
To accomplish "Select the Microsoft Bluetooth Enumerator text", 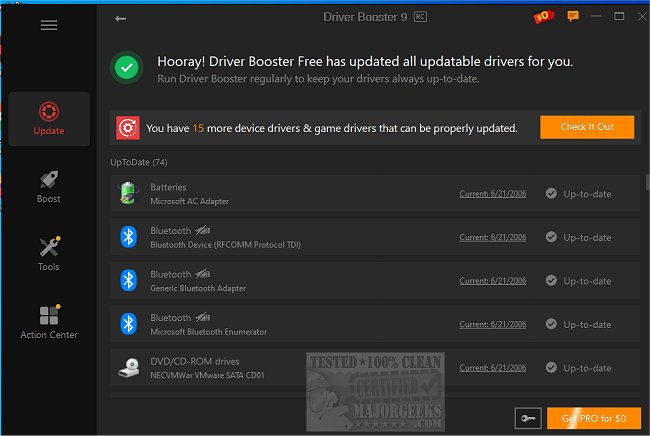I will click(209, 332).
